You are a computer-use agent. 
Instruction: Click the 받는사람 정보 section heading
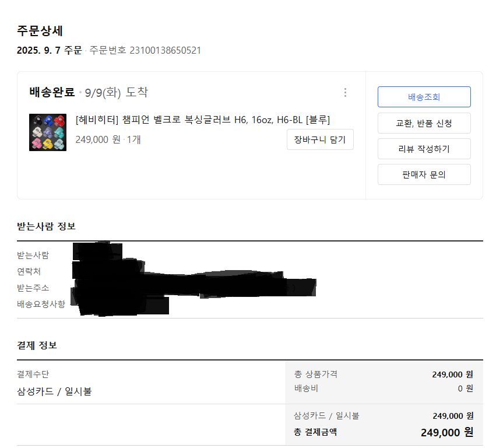46,226
